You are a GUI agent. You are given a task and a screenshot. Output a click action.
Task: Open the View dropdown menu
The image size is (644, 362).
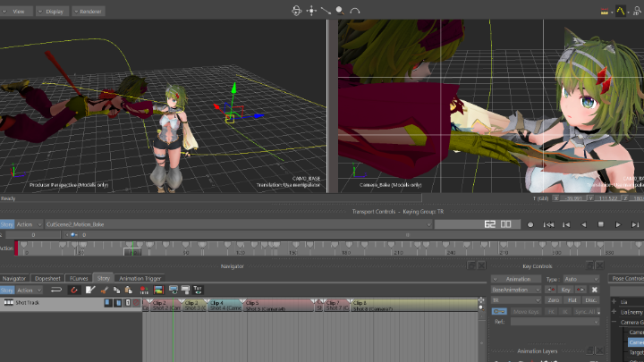(16, 11)
